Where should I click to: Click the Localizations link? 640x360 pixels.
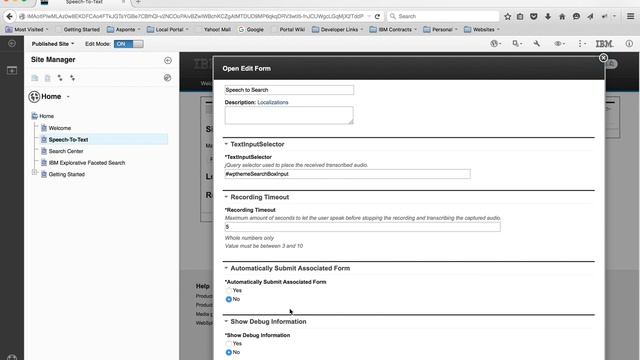[273, 102]
